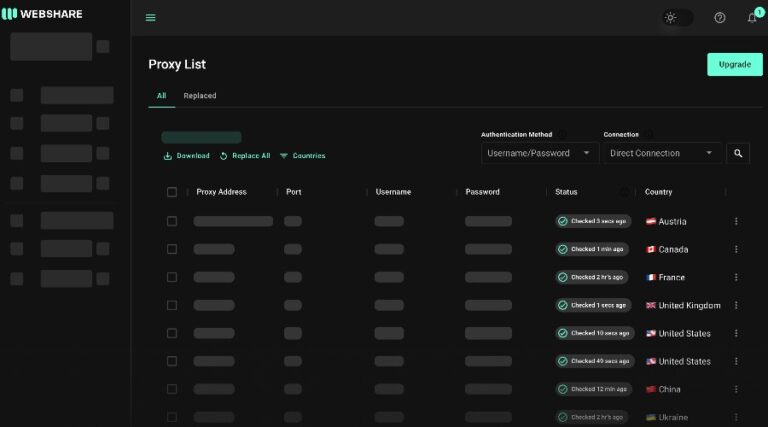Click the Replace All refresh icon
The image size is (768, 427).
[x=223, y=156]
